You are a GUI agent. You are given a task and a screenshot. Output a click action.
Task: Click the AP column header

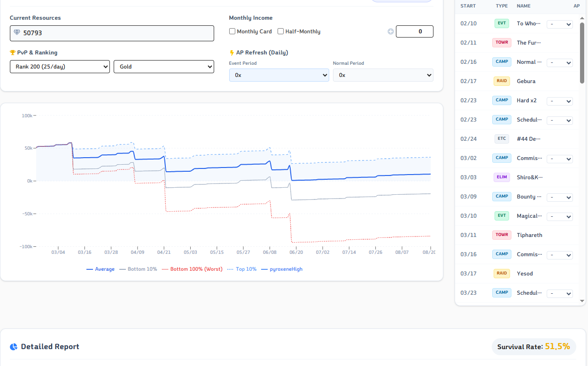click(x=577, y=6)
